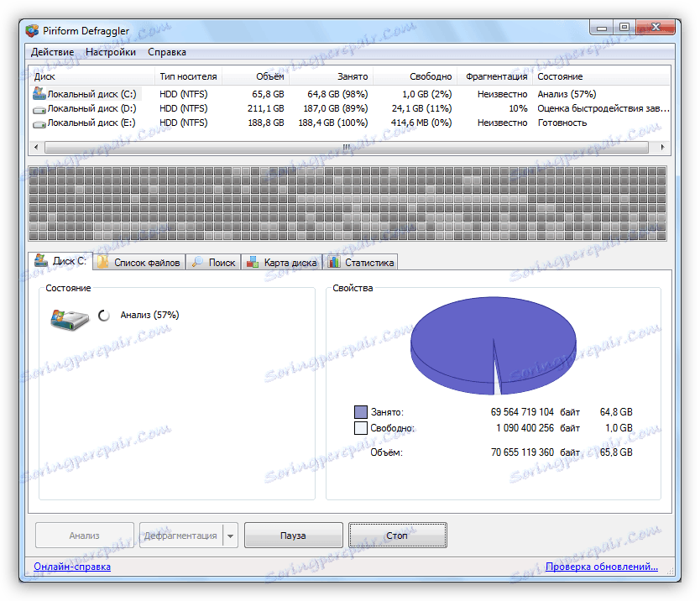The width and height of the screenshot is (700, 601).
Task: Click the spinning analysis progress indicator
Action: click(104, 316)
